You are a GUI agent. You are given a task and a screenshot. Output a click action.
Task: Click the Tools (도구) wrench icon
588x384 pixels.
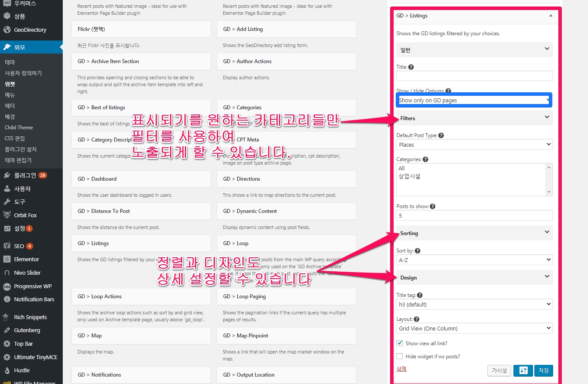(7, 202)
